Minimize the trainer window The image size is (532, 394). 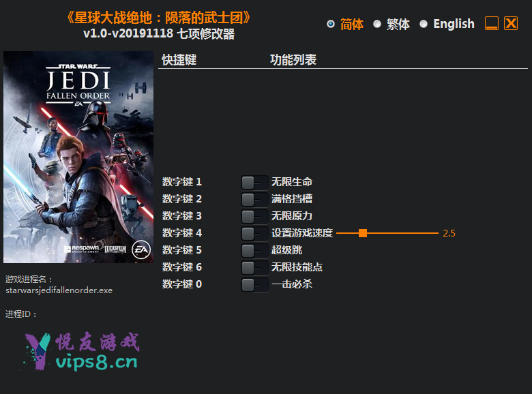(x=492, y=23)
